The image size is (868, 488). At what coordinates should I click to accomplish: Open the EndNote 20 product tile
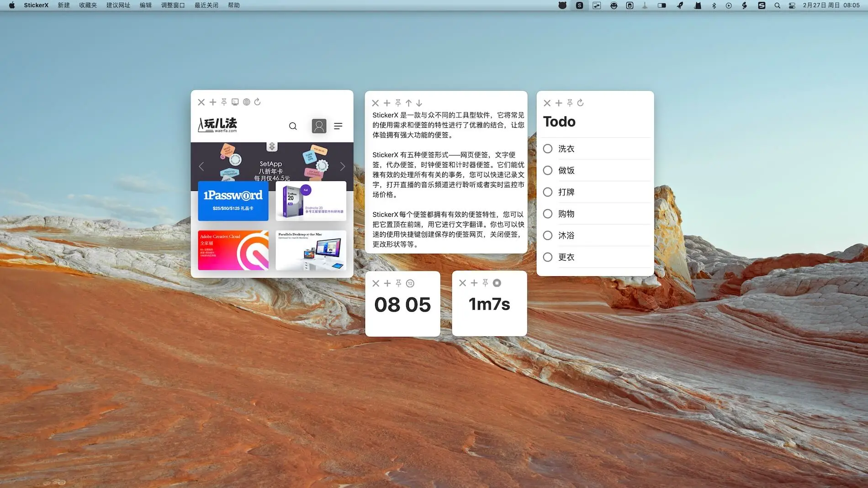click(311, 201)
